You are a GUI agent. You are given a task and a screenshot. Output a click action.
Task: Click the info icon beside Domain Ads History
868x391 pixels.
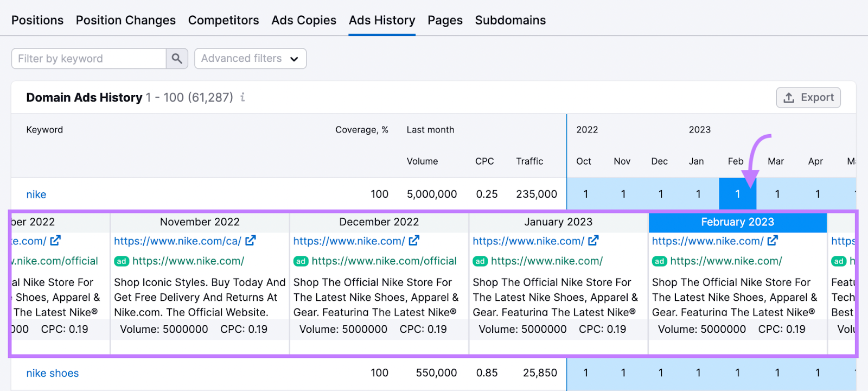tap(242, 97)
